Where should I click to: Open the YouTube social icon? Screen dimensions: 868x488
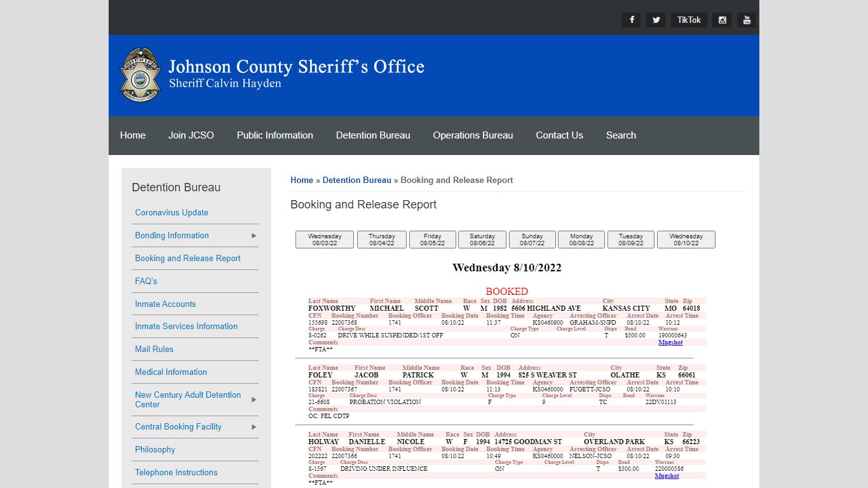747,20
